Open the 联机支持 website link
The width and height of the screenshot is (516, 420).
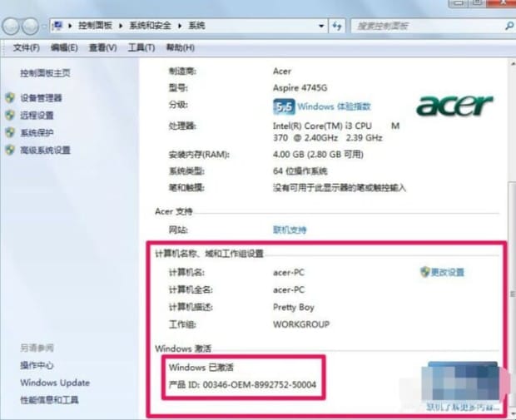(290, 230)
